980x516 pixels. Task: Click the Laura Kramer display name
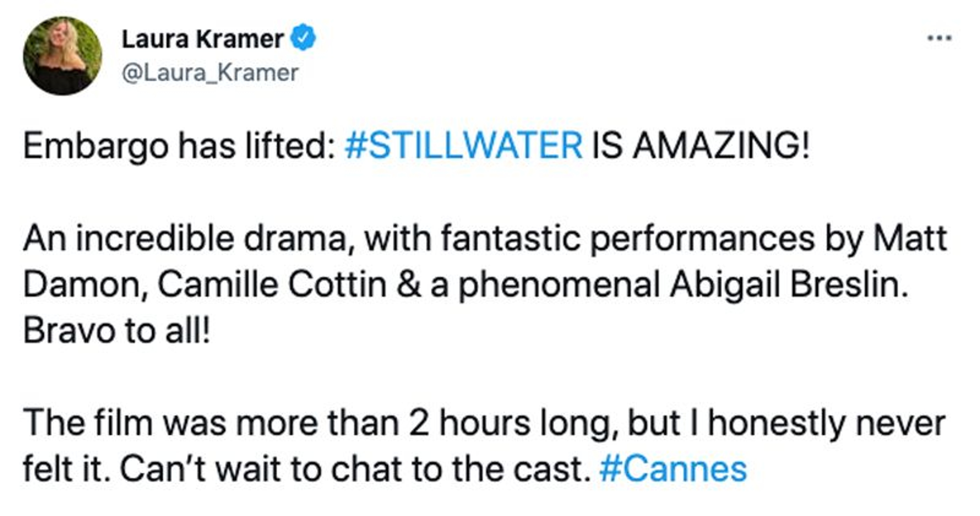pyautogui.click(x=202, y=39)
